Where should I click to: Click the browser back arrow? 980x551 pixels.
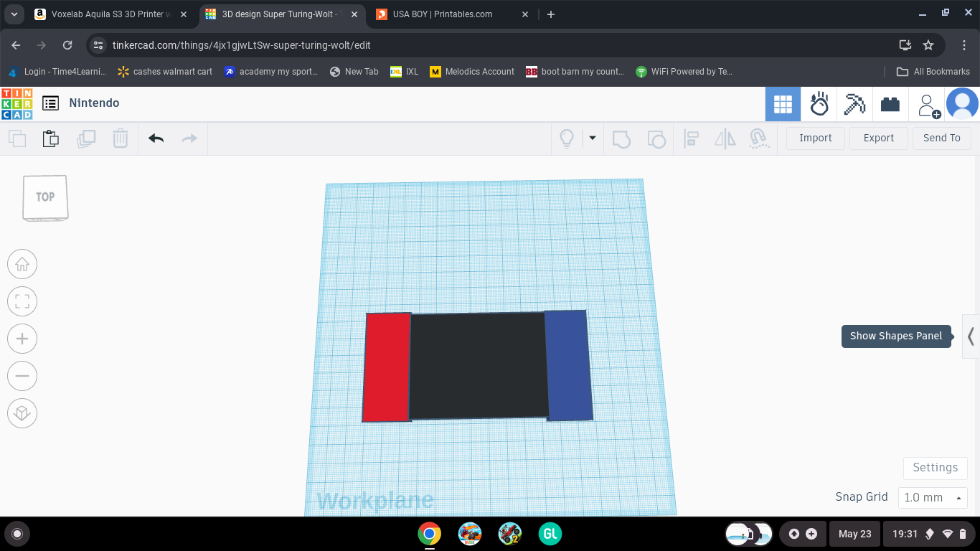pos(16,45)
